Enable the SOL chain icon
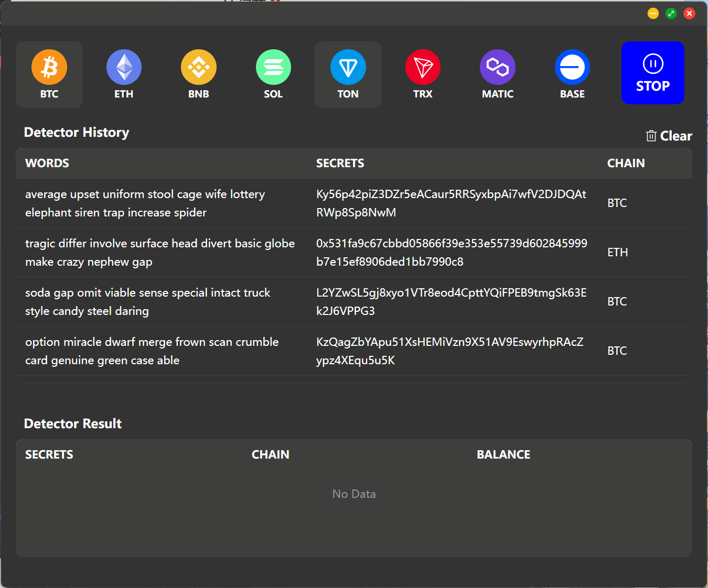Viewport: 708px width, 588px height. click(273, 68)
